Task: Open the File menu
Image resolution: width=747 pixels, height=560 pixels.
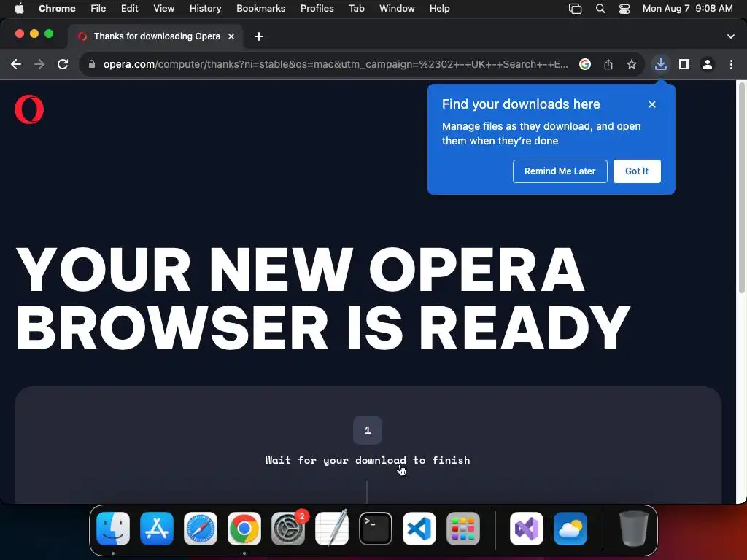Action: point(98,9)
